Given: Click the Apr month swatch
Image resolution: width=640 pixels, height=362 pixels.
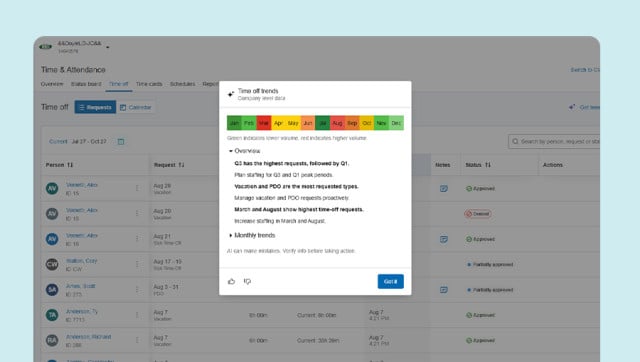Looking at the screenshot, I should tap(278, 123).
